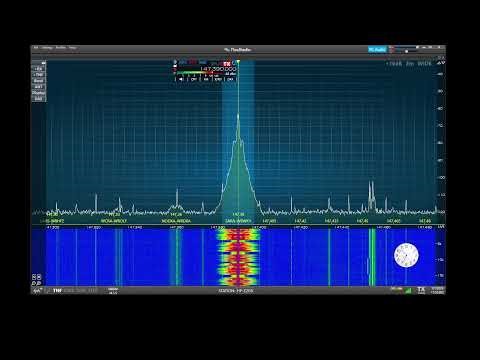Click the +TNF button

coord(39,75)
